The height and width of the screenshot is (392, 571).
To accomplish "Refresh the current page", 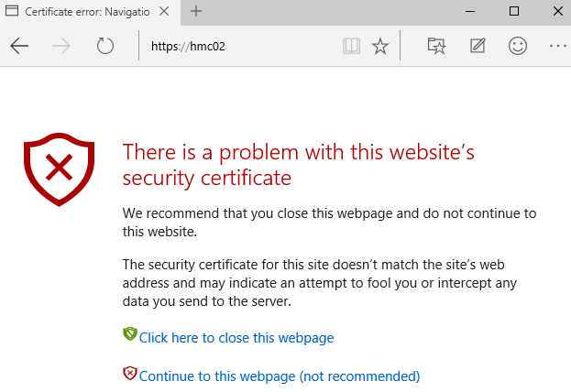I will (x=104, y=46).
